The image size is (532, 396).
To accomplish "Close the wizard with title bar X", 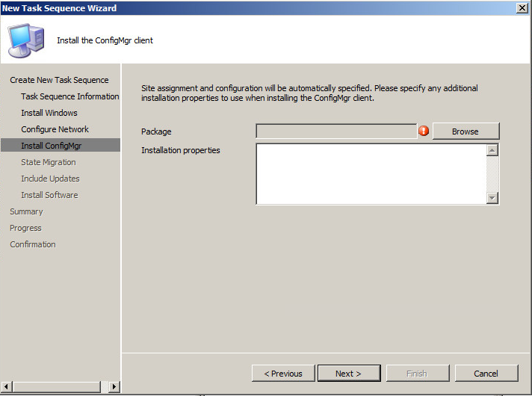I will [522, 7].
